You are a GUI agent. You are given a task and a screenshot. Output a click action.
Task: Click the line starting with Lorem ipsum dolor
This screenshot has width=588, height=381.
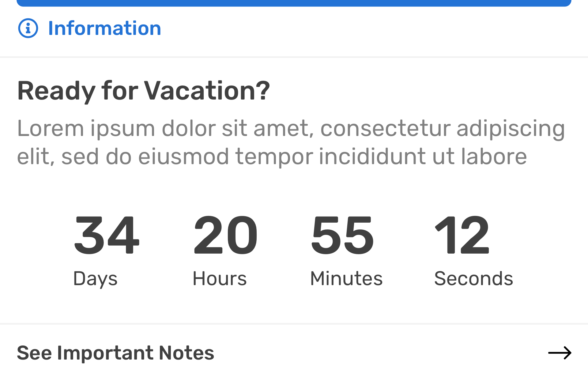click(x=291, y=128)
